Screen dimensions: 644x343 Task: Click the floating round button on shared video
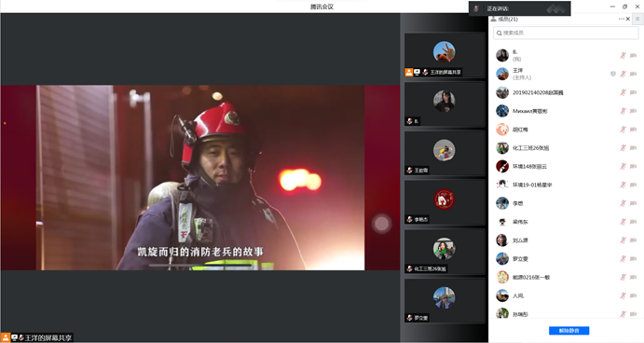(381, 224)
